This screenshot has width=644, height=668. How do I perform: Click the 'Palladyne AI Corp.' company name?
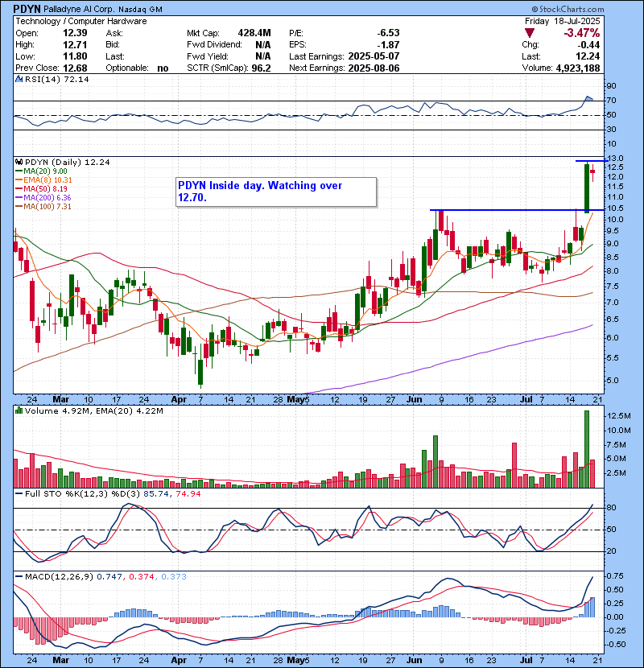point(79,9)
